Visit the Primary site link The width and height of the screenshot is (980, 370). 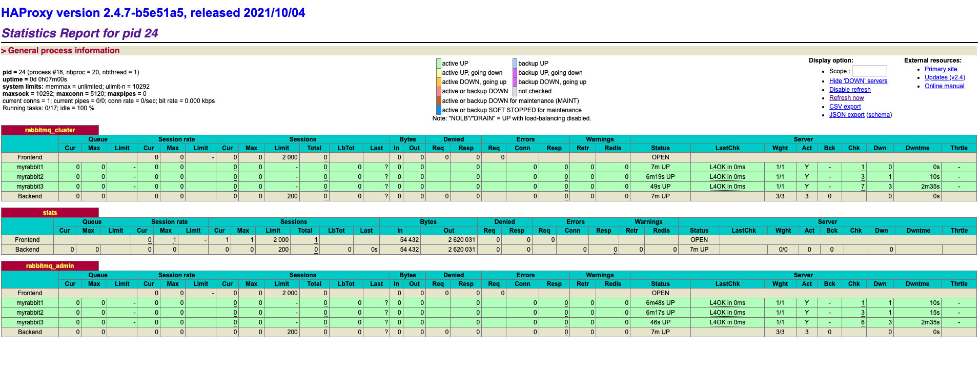(941, 69)
